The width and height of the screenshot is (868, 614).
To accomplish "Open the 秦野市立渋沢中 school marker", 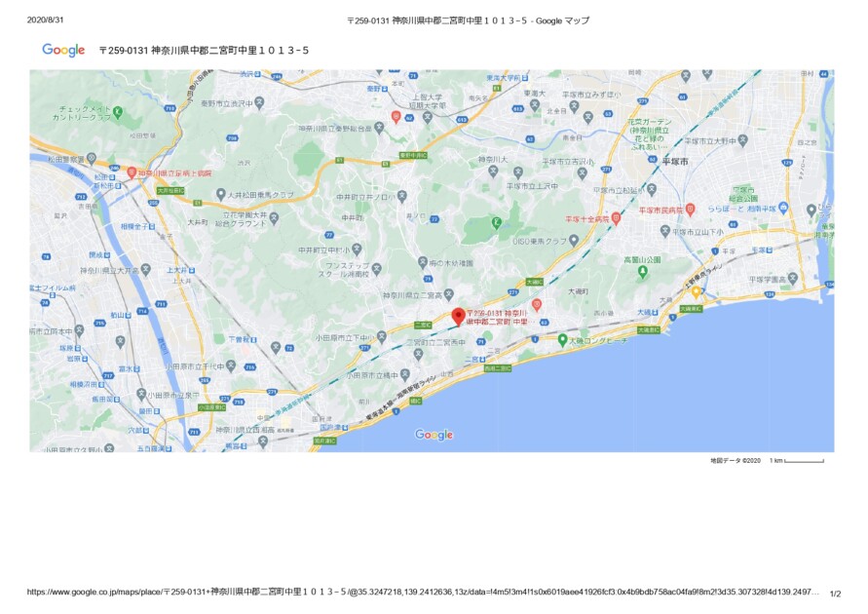I will [260, 102].
